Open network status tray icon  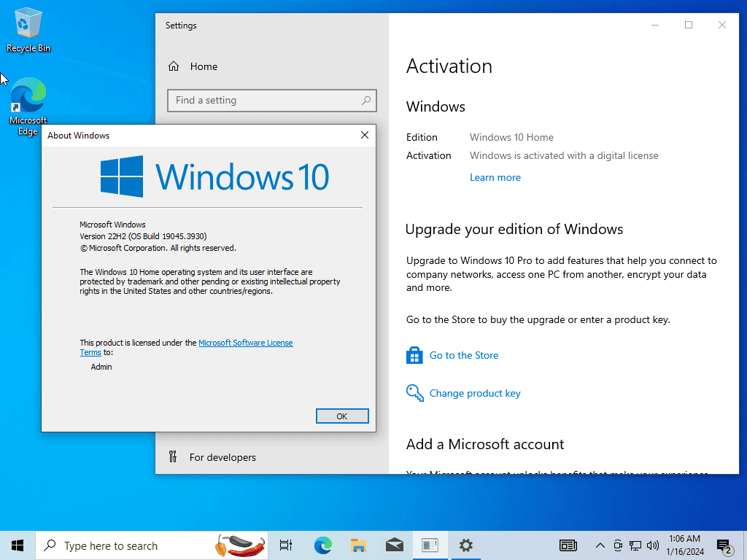point(635,545)
